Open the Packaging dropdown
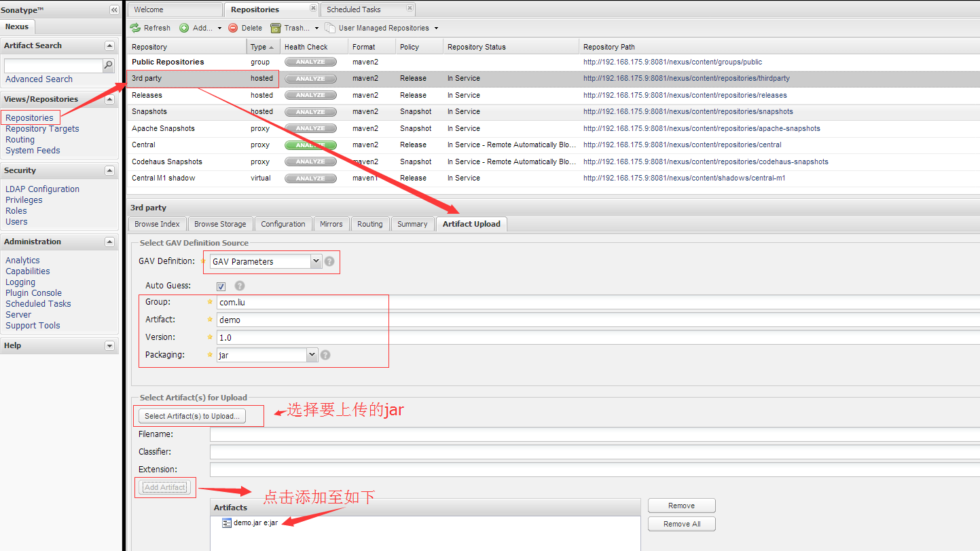980x551 pixels. point(312,355)
